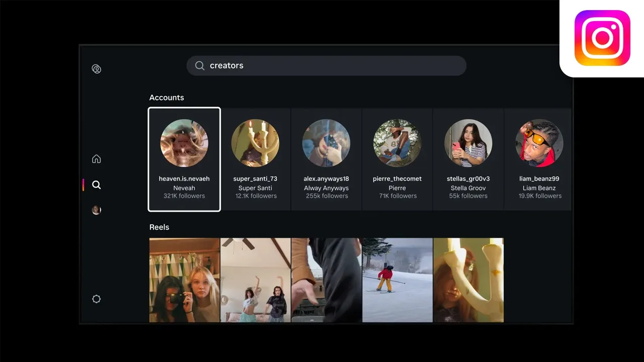This screenshot has height=362, width=644.
Task: Open stellas_gr00v3 profile card
Action: [x=468, y=159]
